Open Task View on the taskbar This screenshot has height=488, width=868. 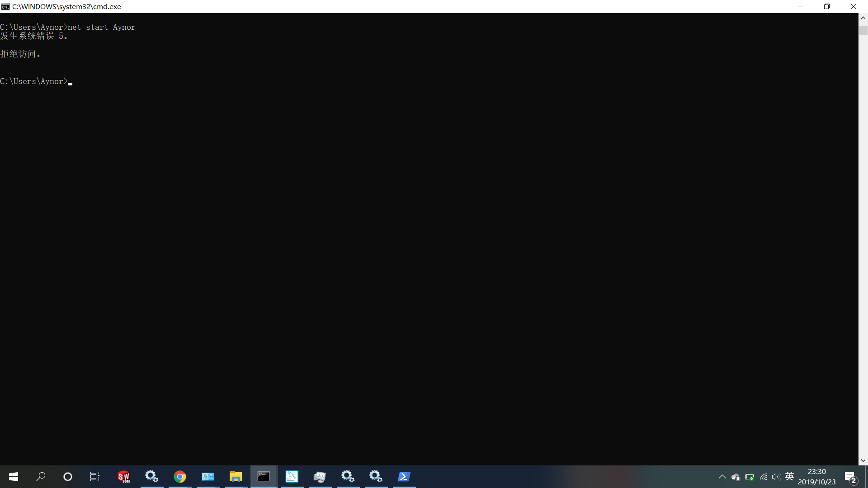tap(95, 477)
